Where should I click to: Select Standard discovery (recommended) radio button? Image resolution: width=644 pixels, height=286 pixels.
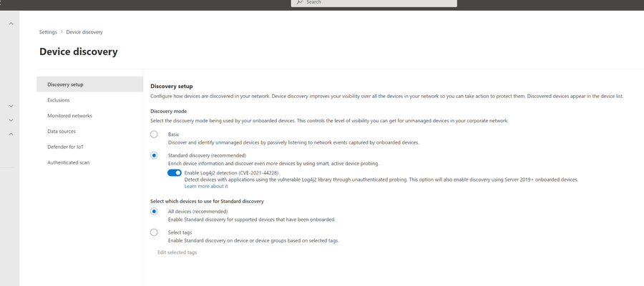click(154, 156)
